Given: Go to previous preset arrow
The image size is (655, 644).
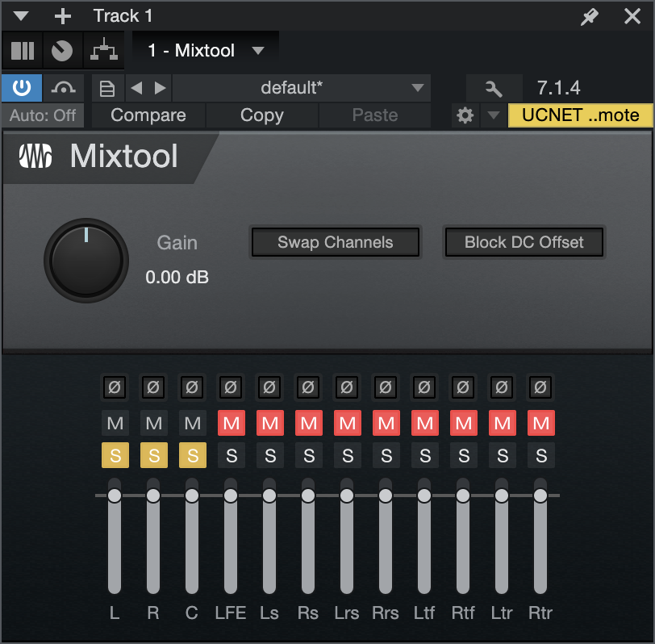Looking at the screenshot, I should click(136, 88).
